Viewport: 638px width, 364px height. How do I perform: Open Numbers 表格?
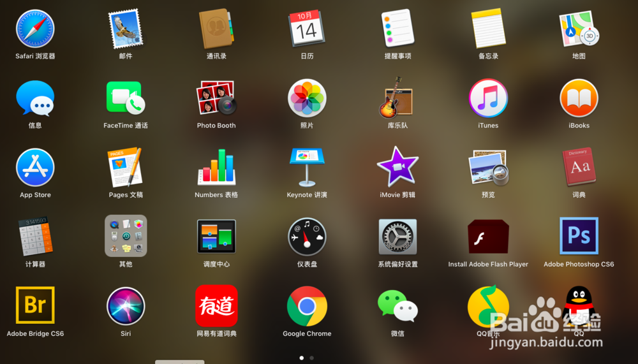(x=216, y=167)
